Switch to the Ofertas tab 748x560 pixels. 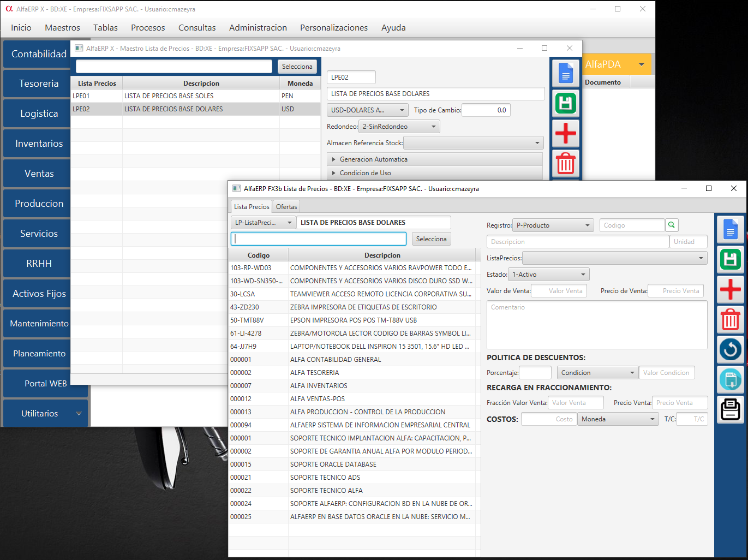coord(286,207)
